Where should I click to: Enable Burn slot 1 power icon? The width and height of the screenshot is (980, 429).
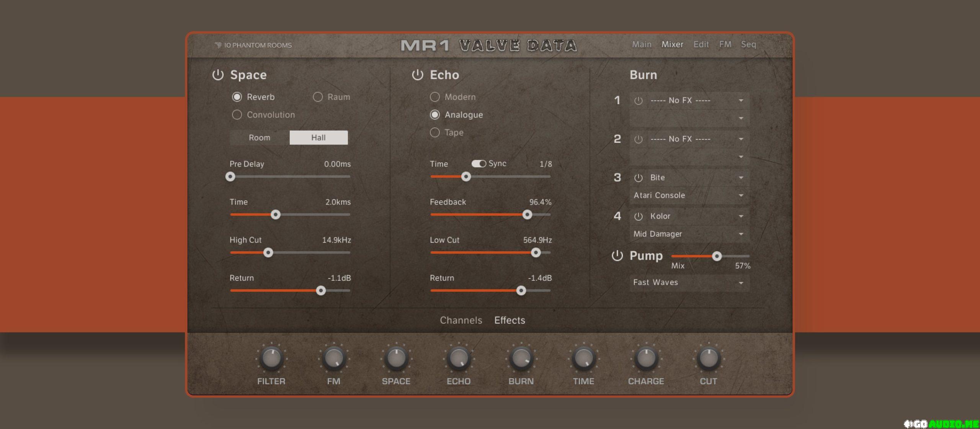(638, 101)
